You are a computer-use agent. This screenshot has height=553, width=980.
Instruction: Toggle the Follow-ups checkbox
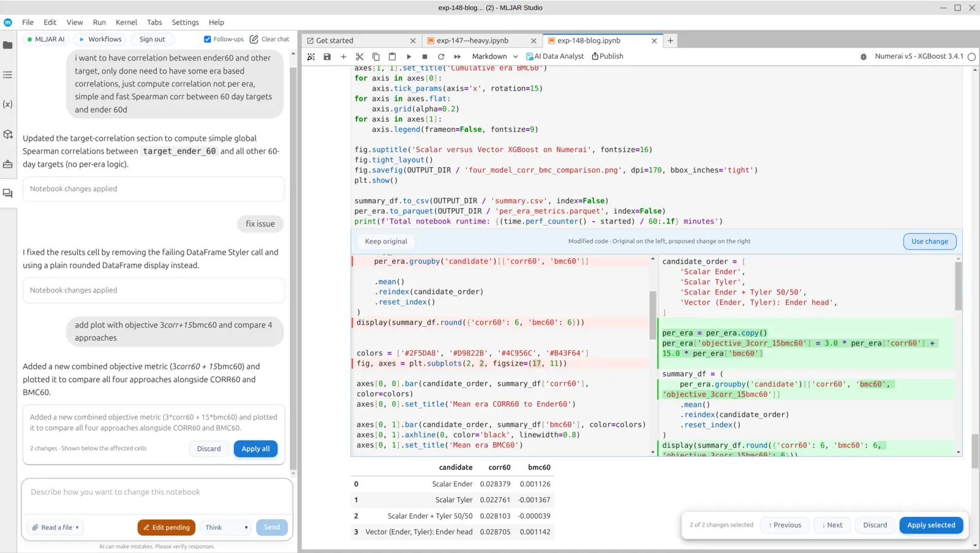(208, 39)
